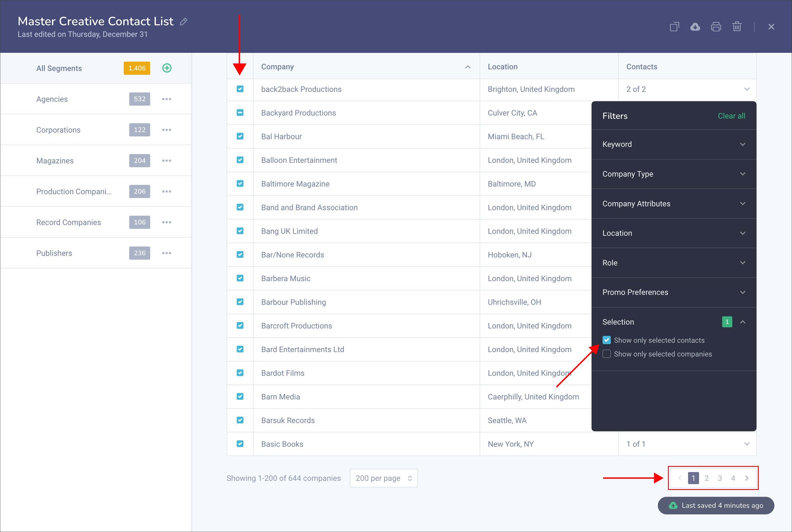Click Barcroft Productions company name

pyautogui.click(x=296, y=326)
